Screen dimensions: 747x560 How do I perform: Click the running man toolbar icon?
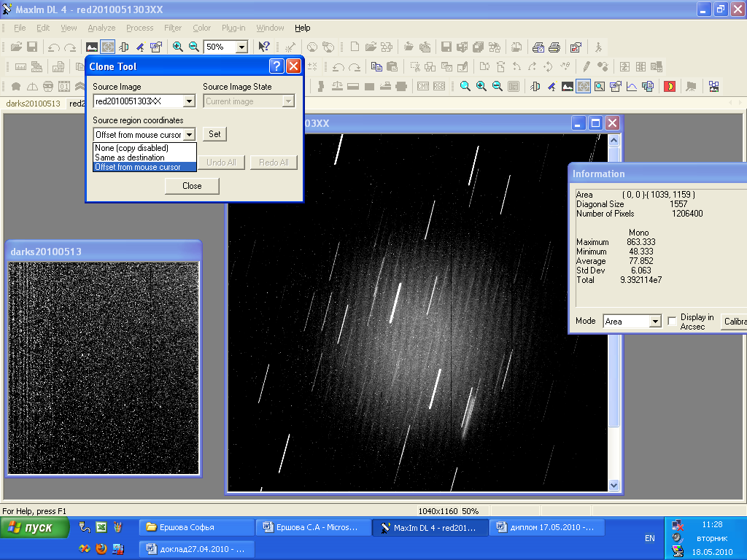click(598, 47)
